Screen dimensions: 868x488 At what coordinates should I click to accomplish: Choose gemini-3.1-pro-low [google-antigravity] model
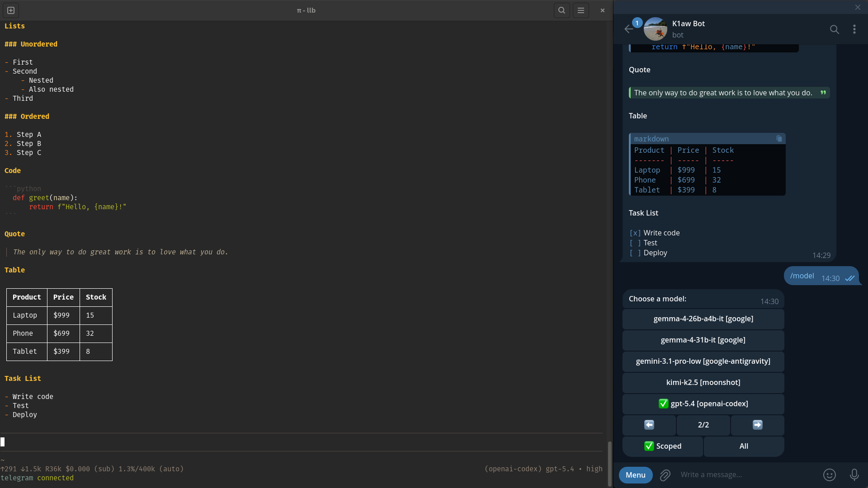coord(703,361)
